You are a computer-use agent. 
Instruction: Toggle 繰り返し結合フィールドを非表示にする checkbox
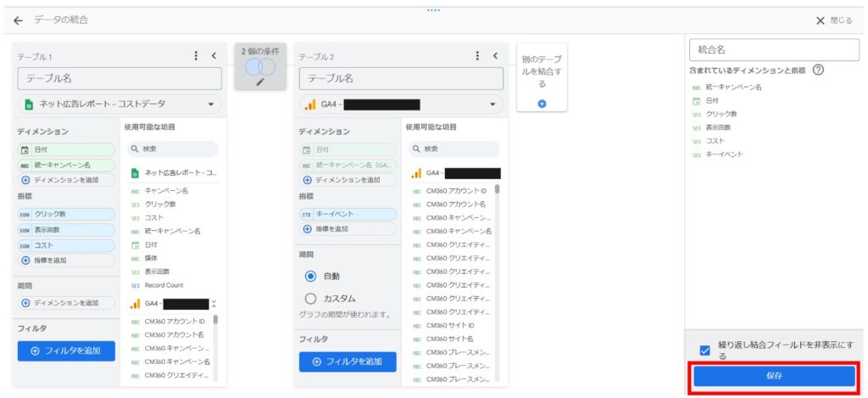coord(704,350)
